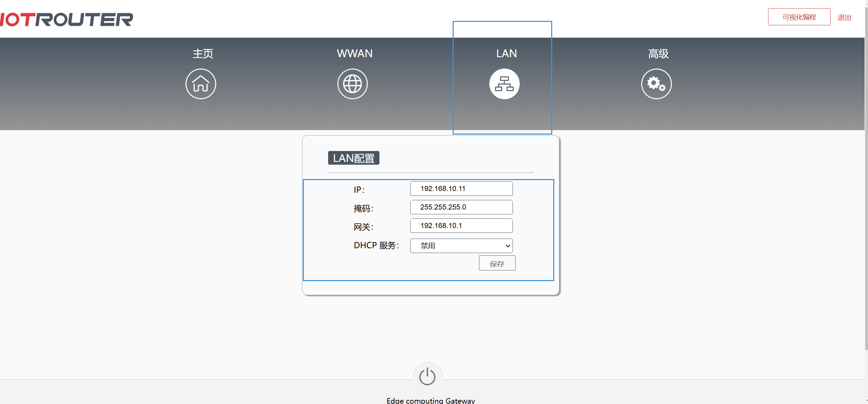Click the Edge computing Gateway footer text
This screenshot has width=868, height=404.
430,401
